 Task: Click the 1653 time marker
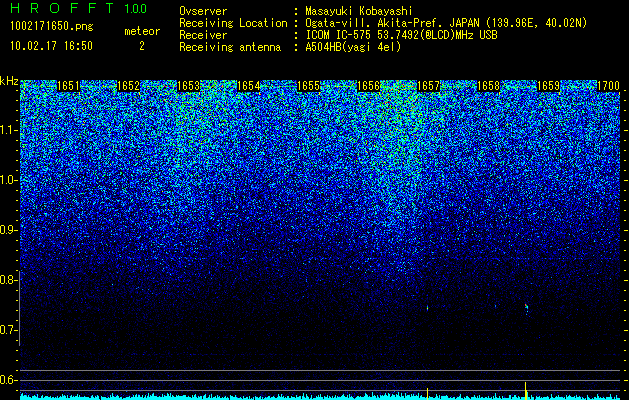point(188,86)
